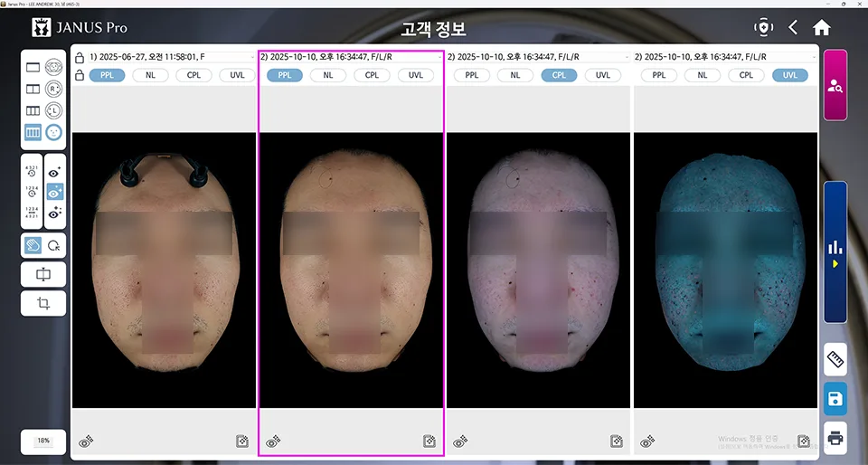Activate the rotate/reset view tool
Viewport: 868px width, 465px height.
click(53, 246)
